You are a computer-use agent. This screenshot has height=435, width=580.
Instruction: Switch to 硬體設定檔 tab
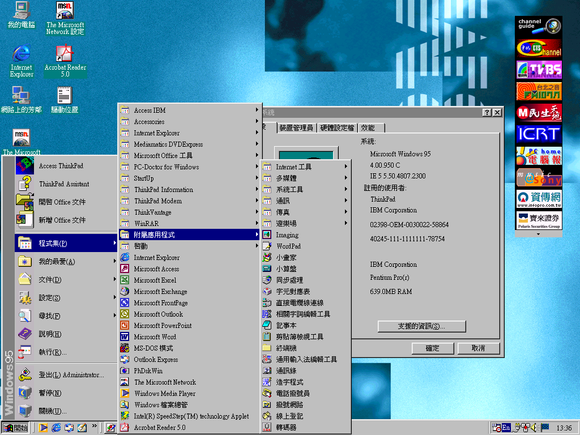(337, 128)
